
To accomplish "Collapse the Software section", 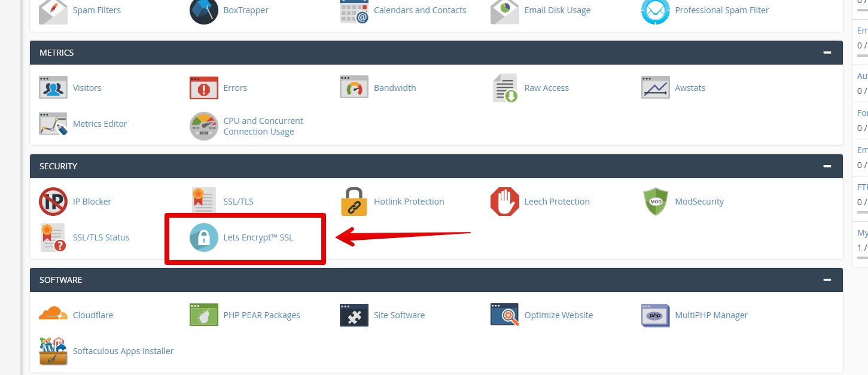I will [x=827, y=280].
